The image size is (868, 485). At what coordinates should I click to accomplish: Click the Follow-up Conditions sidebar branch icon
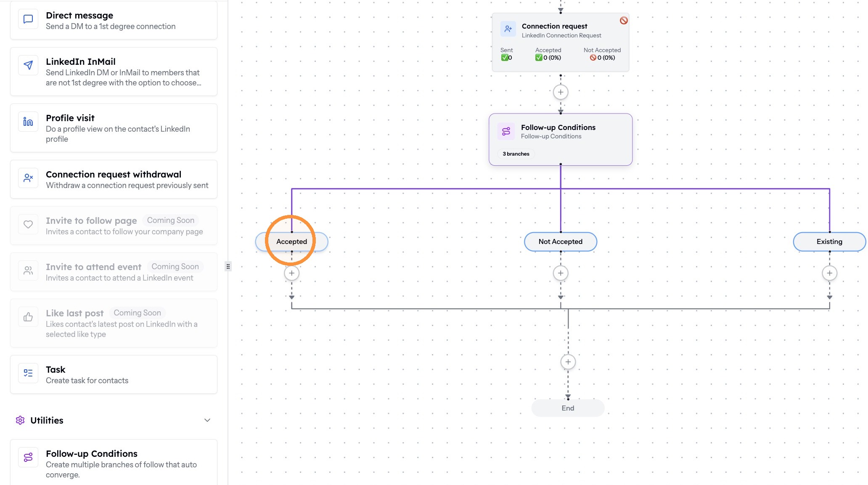tap(28, 457)
